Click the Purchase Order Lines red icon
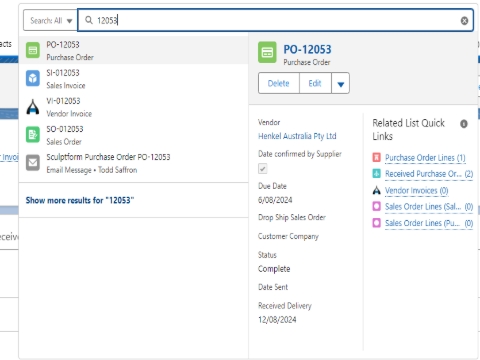Screen dimensions: 480x360 (x=376, y=157)
